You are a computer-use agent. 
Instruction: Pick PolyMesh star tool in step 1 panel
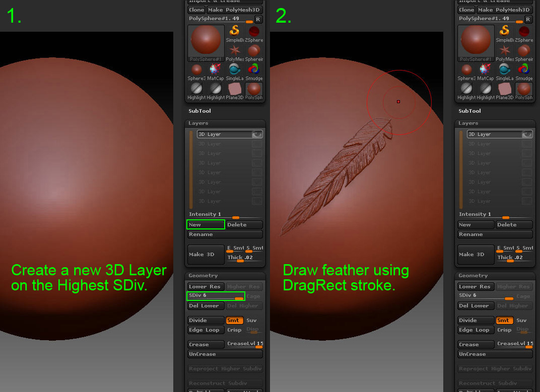coord(235,53)
